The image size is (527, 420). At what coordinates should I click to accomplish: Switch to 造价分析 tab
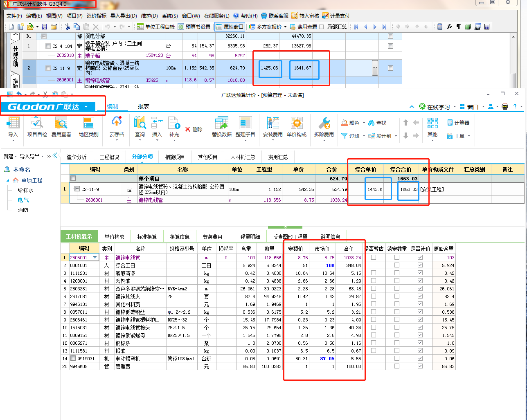77,157
